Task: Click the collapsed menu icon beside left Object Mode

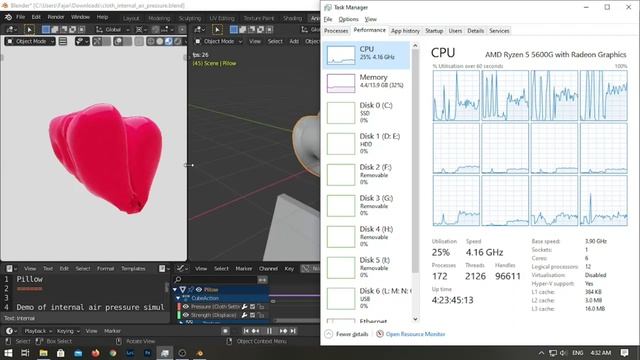Action: point(63,41)
